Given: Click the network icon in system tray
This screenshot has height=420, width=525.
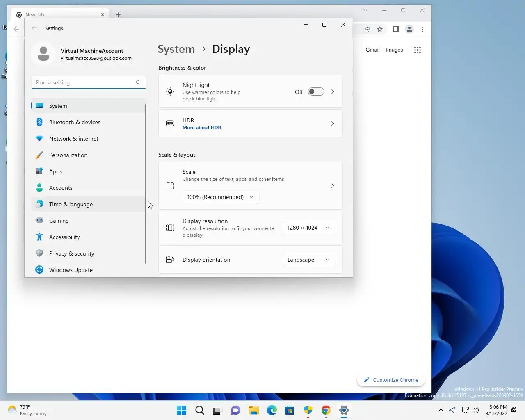Looking at the screenshot, I should pyautogui.click(x=465, y=410).
